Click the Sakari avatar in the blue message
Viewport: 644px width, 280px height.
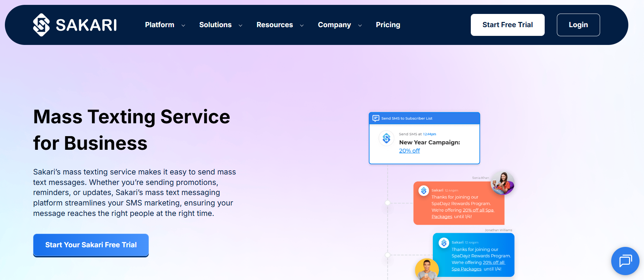444,243
